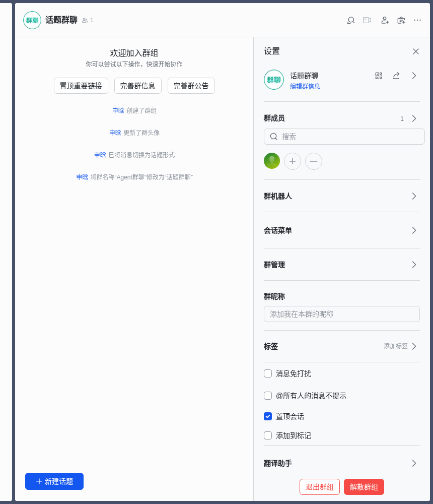The height and width of the screenshot is (504, 433).
Task: Open 群管理 settings
Action: click(x=342, y=265)
